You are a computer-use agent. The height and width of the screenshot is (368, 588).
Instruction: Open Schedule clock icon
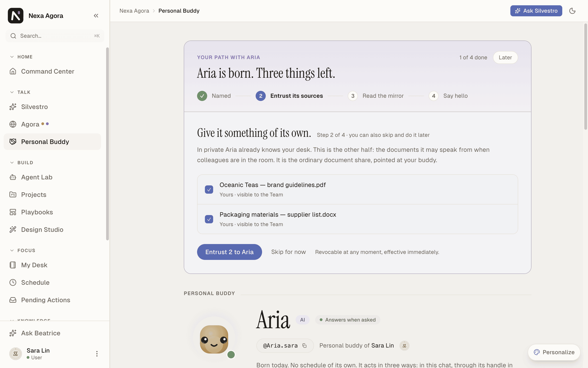13,282
